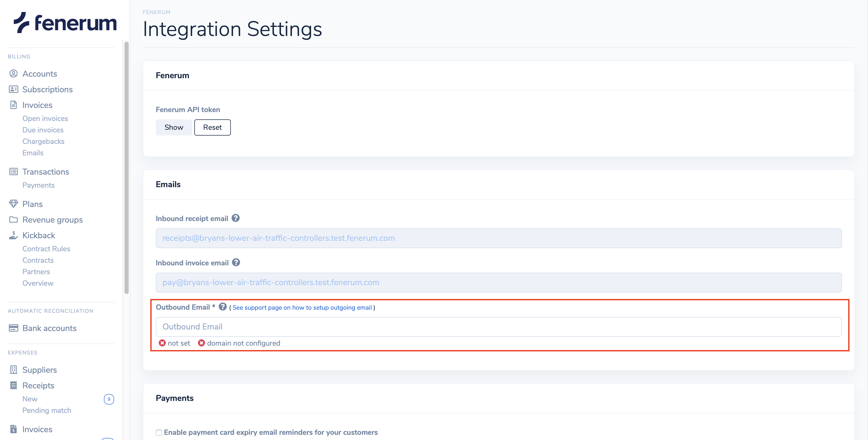Viewport: 868px width, 440px height.
Task: Open Contract Rules
Action: (x=46, y=248)
